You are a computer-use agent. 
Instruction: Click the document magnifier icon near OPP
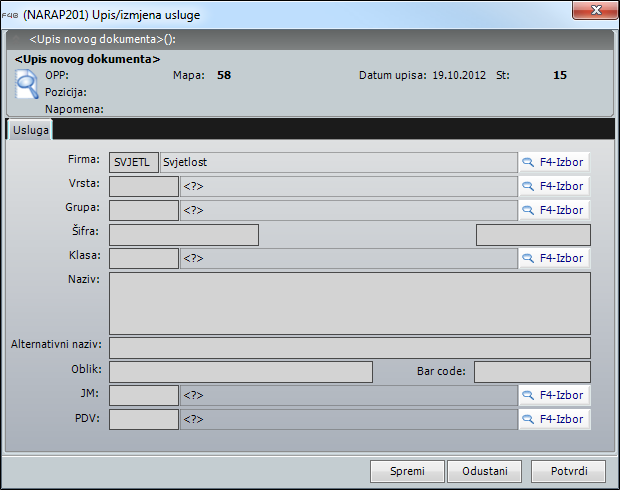tap(26, 84)
